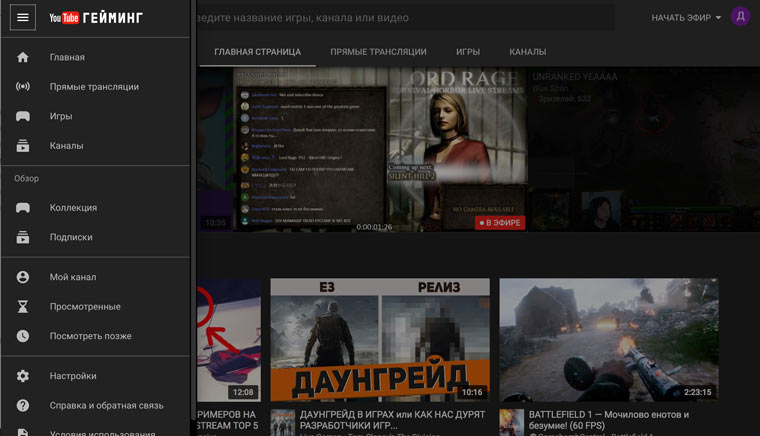Click the Battlefield channel avatar beside BATTLEFIELD 1 title
The height and width of the screenshot is (436, 760).
[512, 422]
